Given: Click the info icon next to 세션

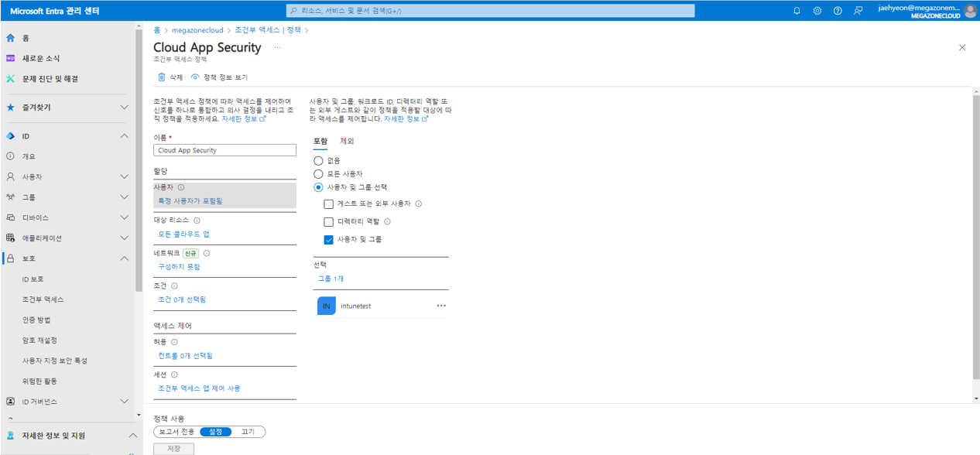Looking at the screenshot, I should pos(174,375).
